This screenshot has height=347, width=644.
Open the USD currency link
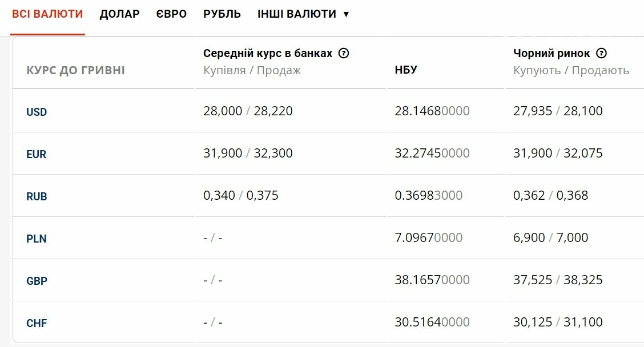(x=37, y=112)
